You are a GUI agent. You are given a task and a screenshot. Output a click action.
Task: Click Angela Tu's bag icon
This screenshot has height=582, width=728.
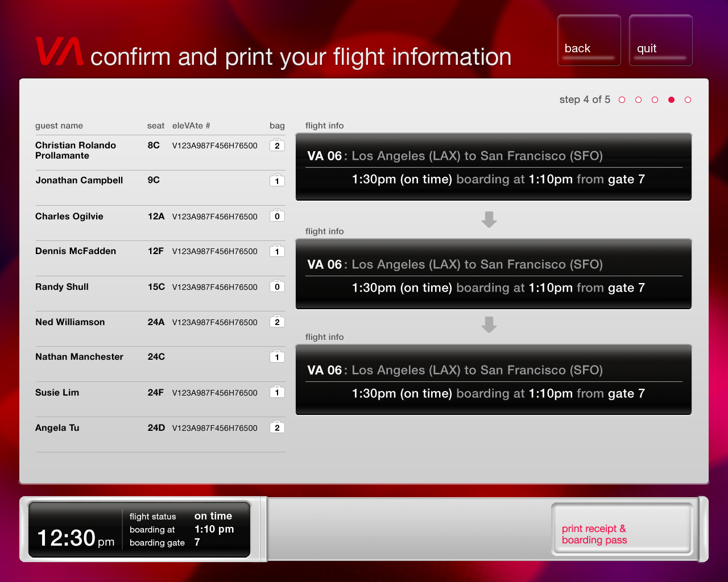point(277,427)
